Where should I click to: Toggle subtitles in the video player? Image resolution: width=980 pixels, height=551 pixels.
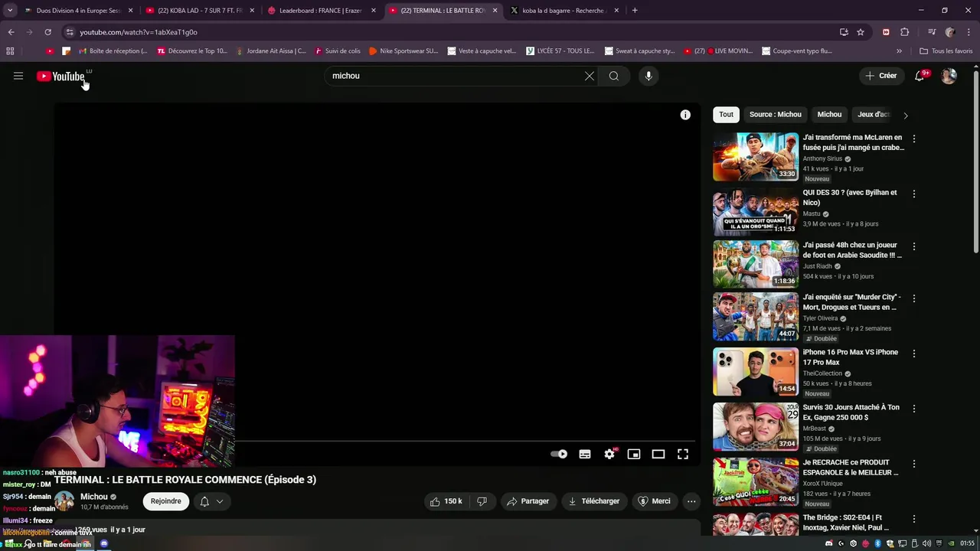pos(585,454)
